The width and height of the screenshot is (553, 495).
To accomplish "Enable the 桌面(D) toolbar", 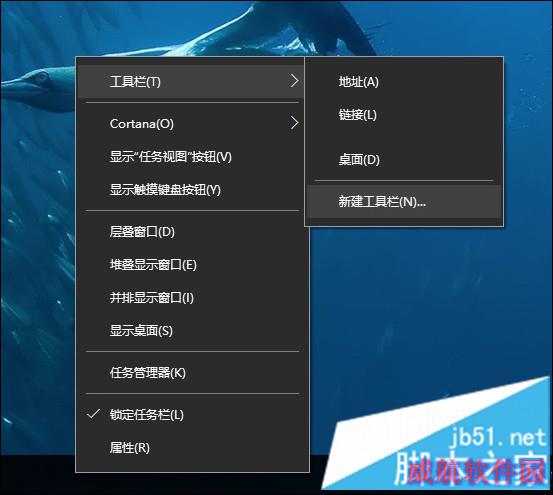I will pyautogui.click(x=404, y=160).
